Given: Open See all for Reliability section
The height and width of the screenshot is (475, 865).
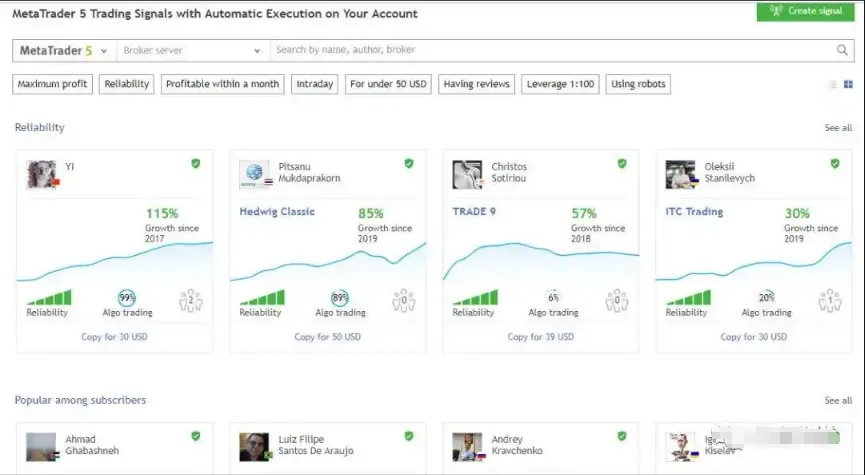Looking at the screenshot, I should 838,128.
